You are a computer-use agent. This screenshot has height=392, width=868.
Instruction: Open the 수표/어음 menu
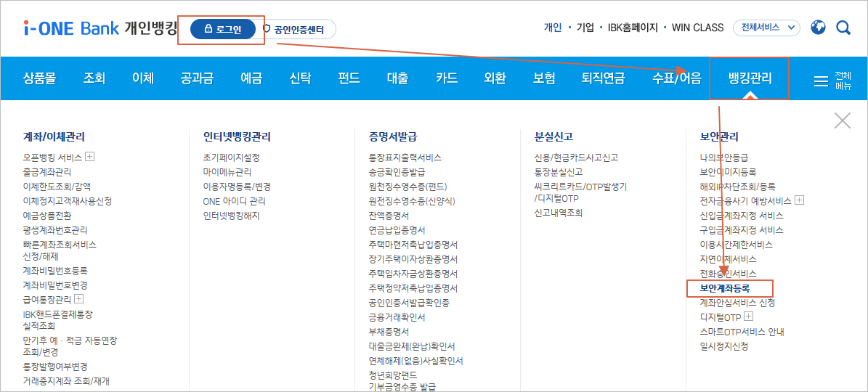[x=676, y=78]
